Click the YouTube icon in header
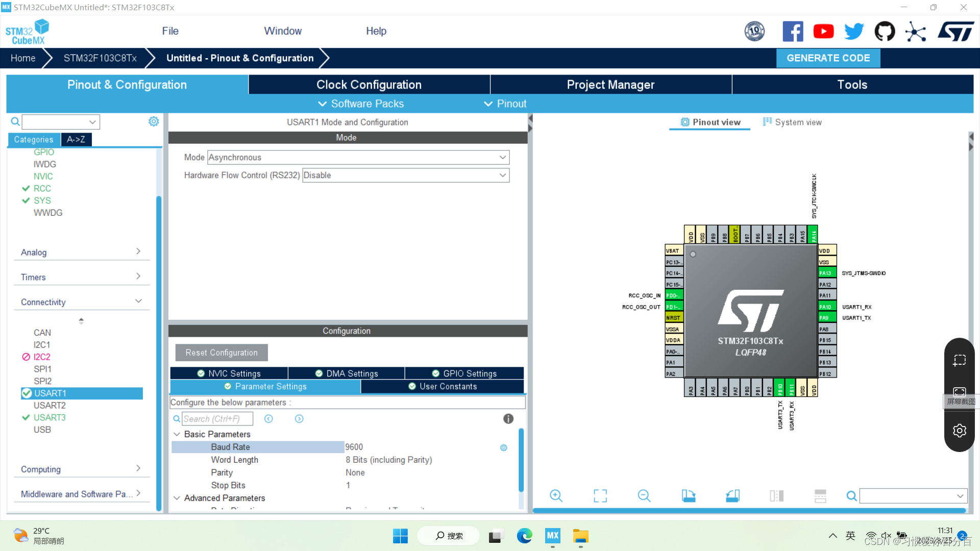 tap(823, 32)
